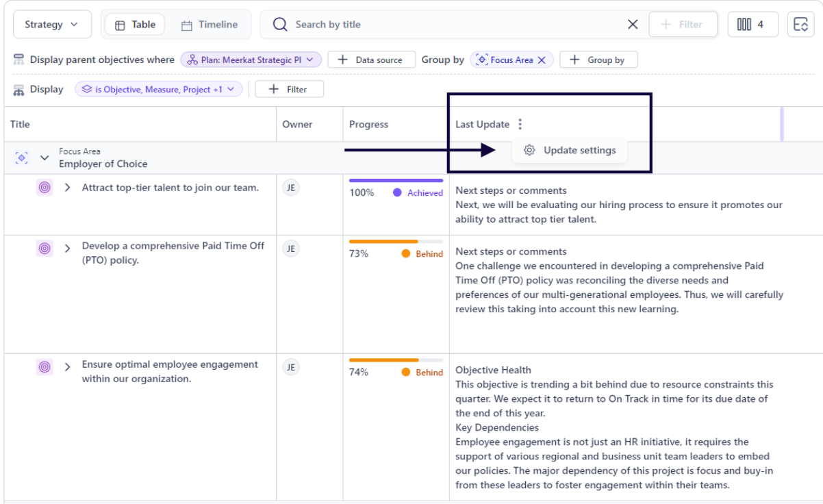Viewport: 823px width, 504px height.
Task: Open the is Objective, Measure, Project filter dropdown
Action: pyautogui.click(x=158, y=89)
